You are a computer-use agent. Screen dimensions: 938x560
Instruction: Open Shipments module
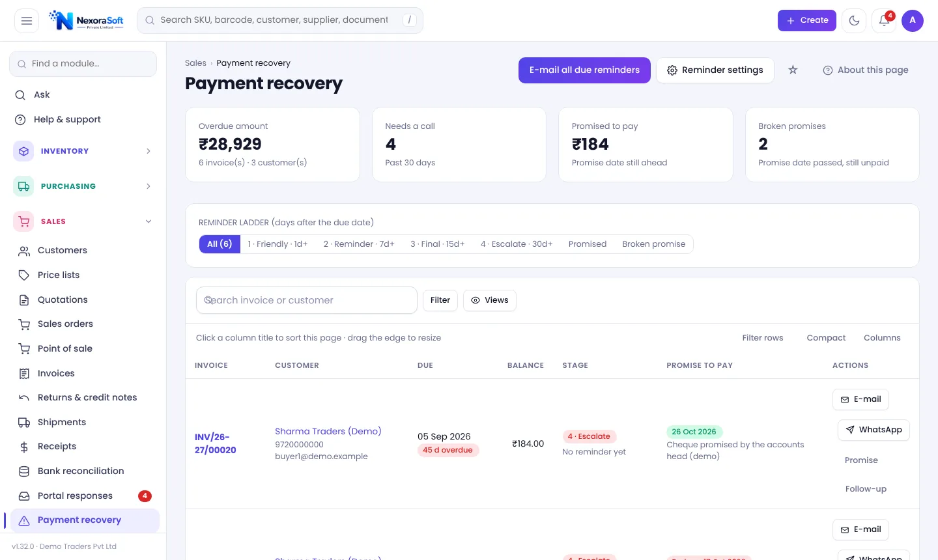coord(83,422)
